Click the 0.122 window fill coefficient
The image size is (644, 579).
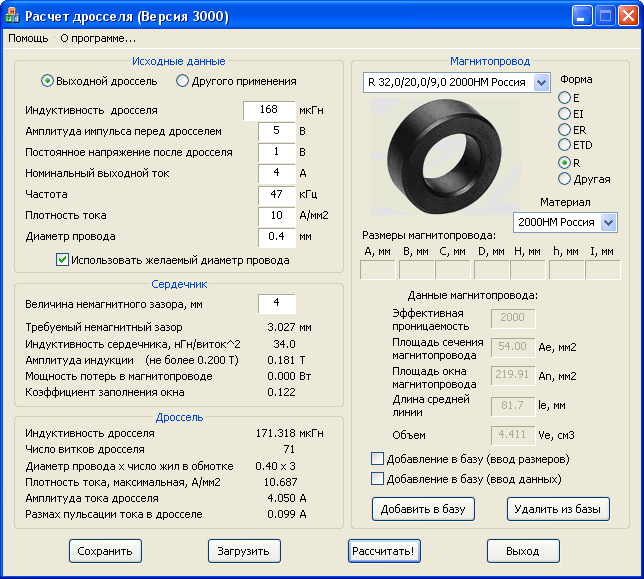tap(281, 392)
